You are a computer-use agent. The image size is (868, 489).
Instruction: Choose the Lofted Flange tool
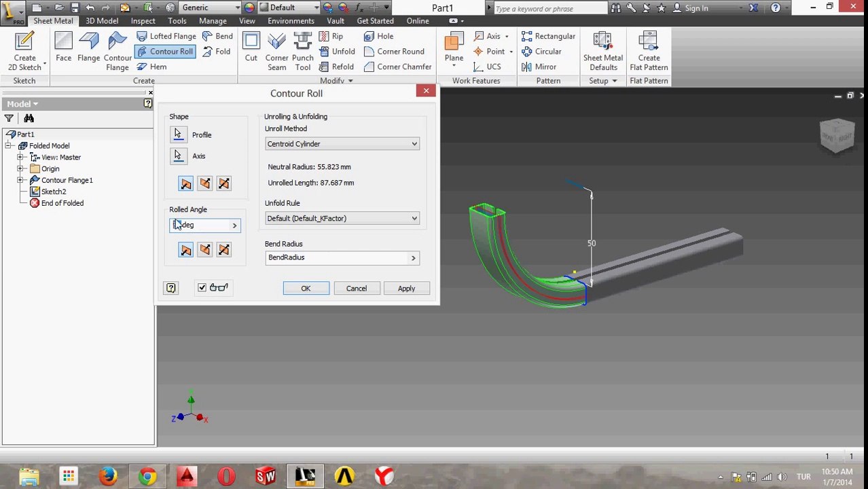(x=166, y=36)
